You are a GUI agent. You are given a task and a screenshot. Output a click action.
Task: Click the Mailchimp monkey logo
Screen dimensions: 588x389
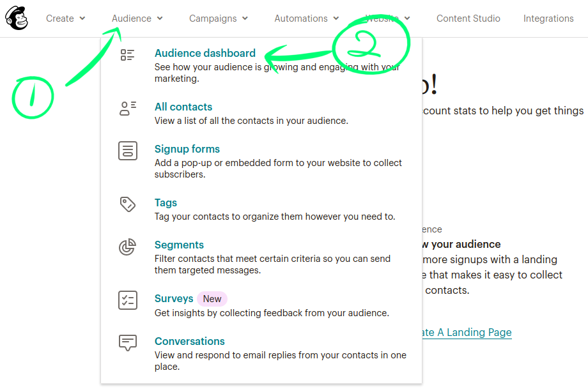coord(17,19)
